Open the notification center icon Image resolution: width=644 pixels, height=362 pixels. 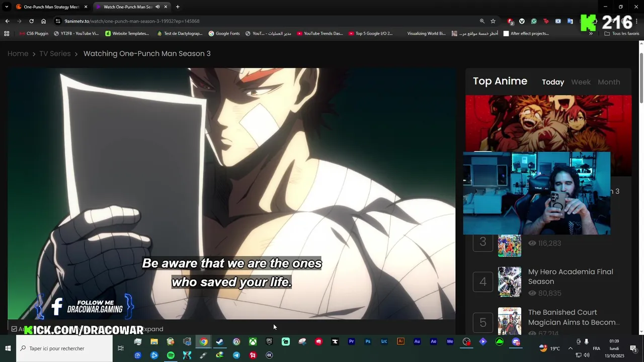pos(633,348)
